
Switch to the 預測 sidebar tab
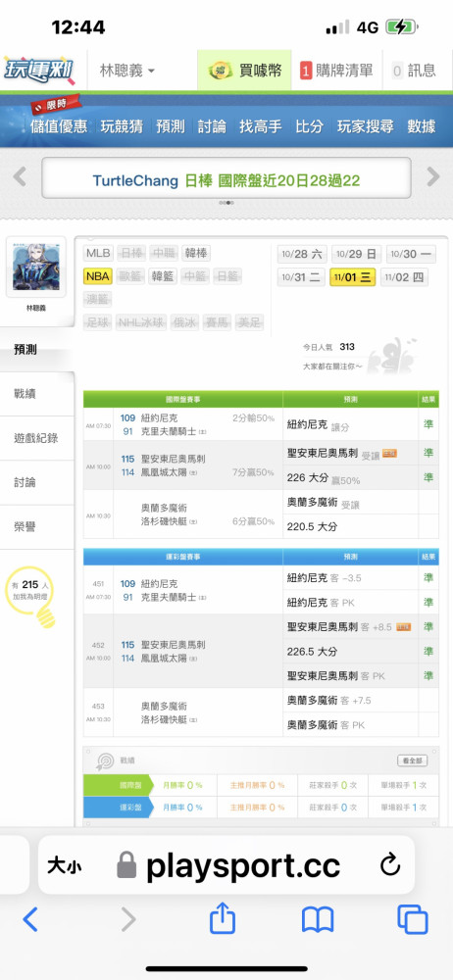click(x=37, y=350)
